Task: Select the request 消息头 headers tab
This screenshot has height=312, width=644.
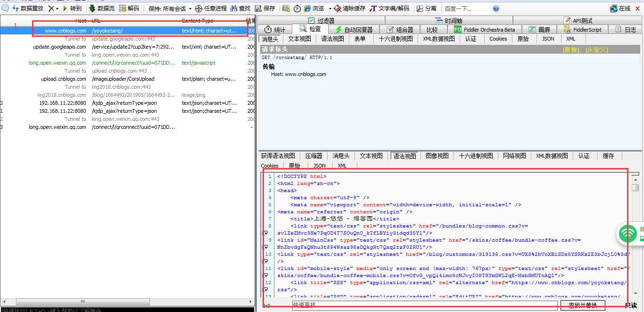Action: click(270, 39)
